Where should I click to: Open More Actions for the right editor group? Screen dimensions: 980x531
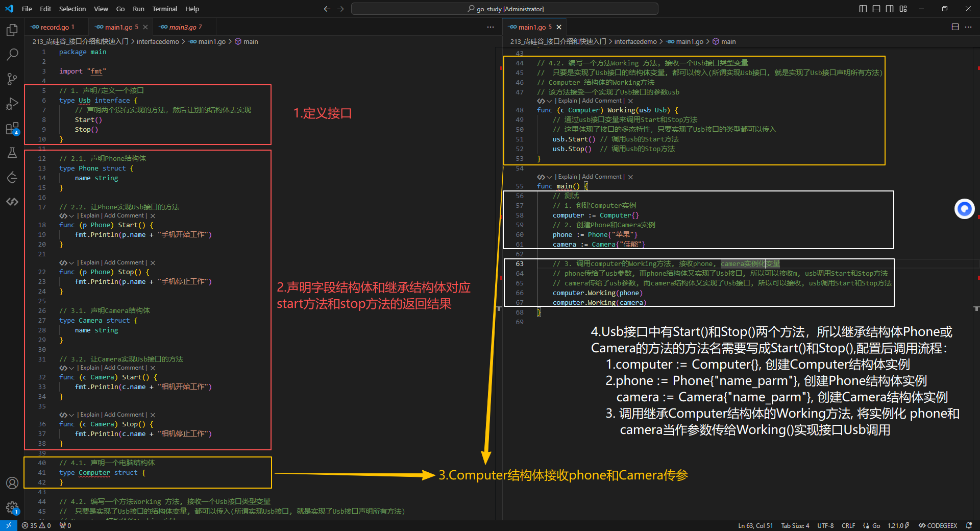pyautogui.click(x=968, y=27)
